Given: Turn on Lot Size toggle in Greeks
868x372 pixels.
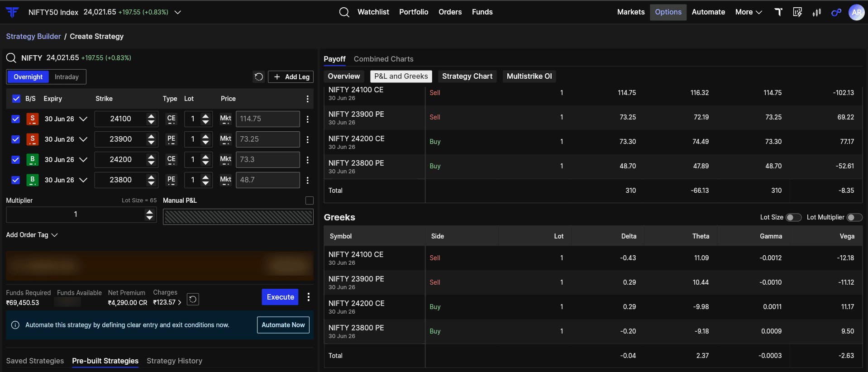Looking at the screenshot, I should (793, 218).
